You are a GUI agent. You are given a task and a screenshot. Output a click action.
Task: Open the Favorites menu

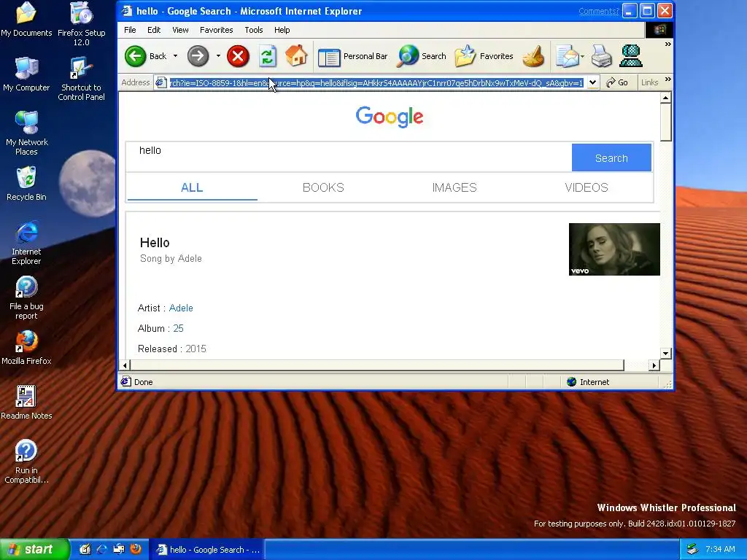pyautogui.click(x=216, y=30)
